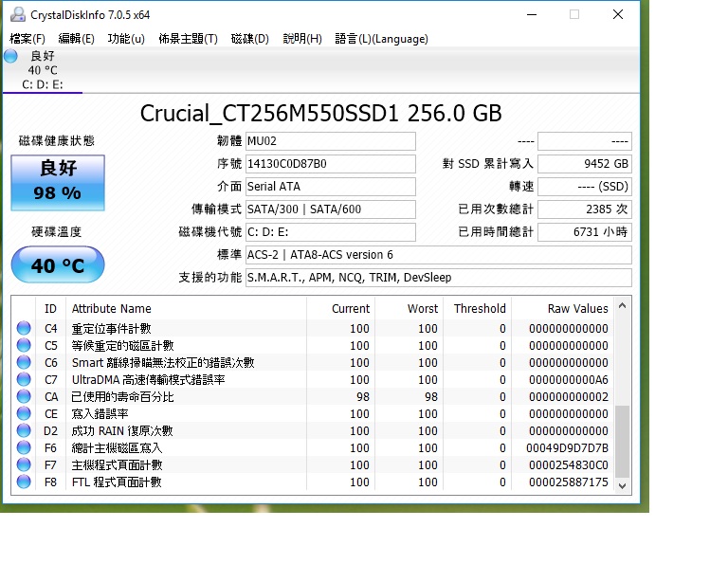Open the 說明(H) menu
This screenshot has width=728, height=582.
302,39
